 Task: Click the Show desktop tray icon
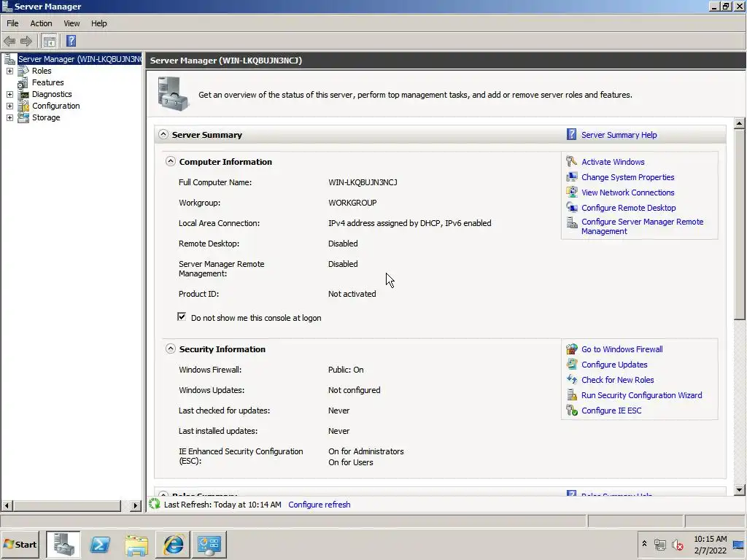tap(738, 544)
